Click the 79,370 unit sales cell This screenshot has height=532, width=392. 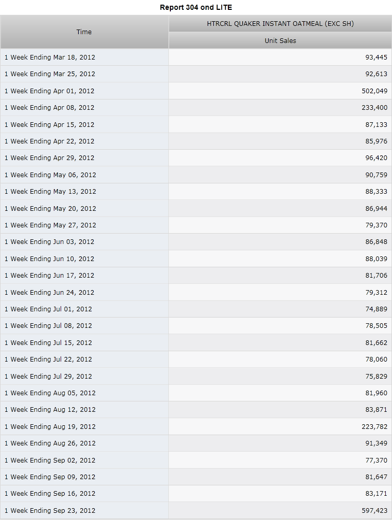click(280, 225)
